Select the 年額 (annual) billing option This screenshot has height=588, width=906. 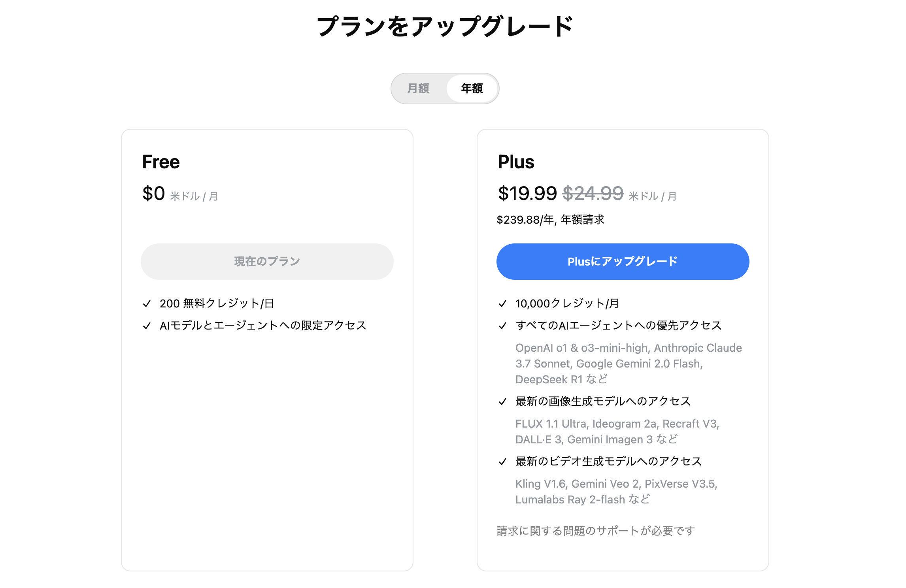coord(472,89)
